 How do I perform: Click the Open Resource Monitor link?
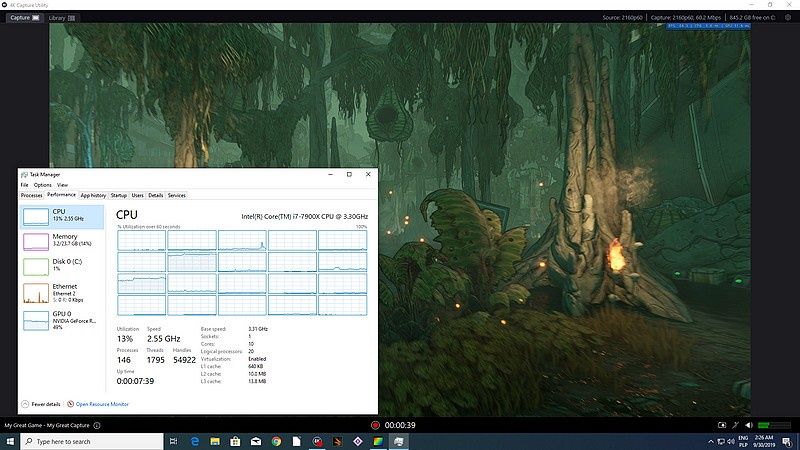(x=98, y=404)
